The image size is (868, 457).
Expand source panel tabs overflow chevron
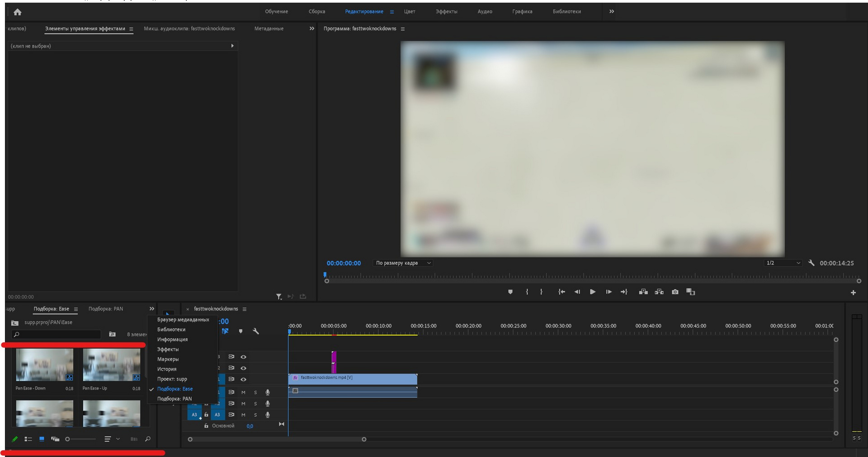[311, 29]
